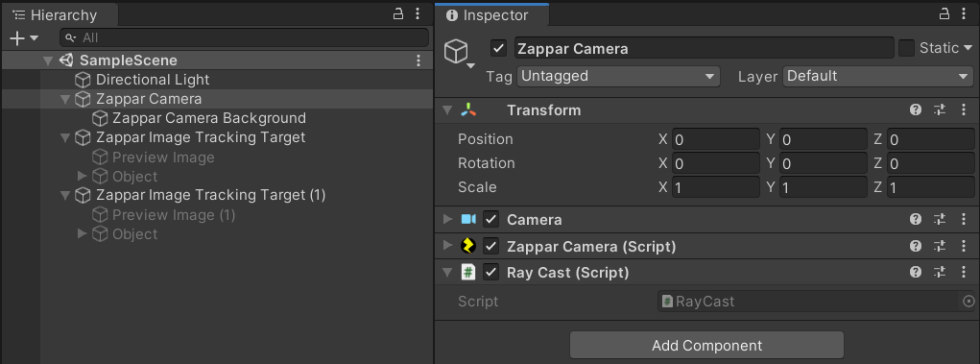980x364 pixels.
Task: Open Ray Cast (Script) preset icon
Action: click(x=940, y=272)
